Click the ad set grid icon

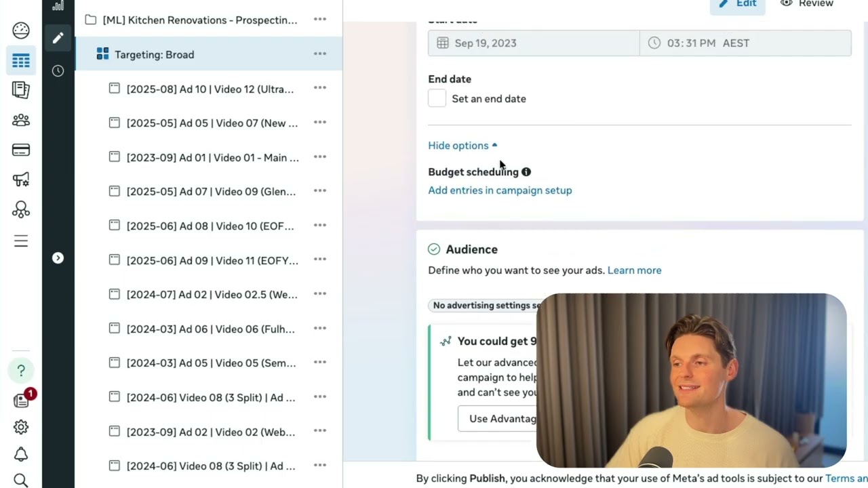coord(102,54)
